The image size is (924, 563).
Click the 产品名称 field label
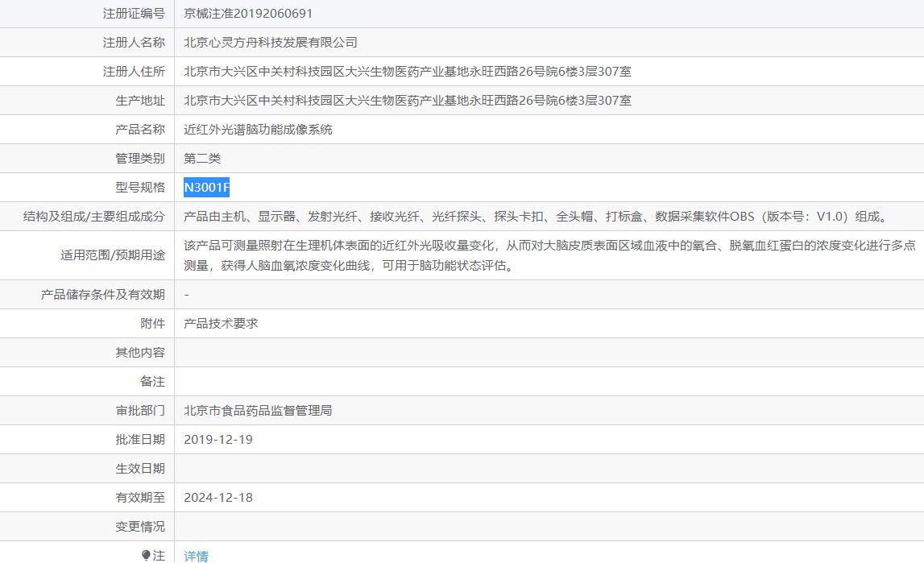[x=140, y=130]
